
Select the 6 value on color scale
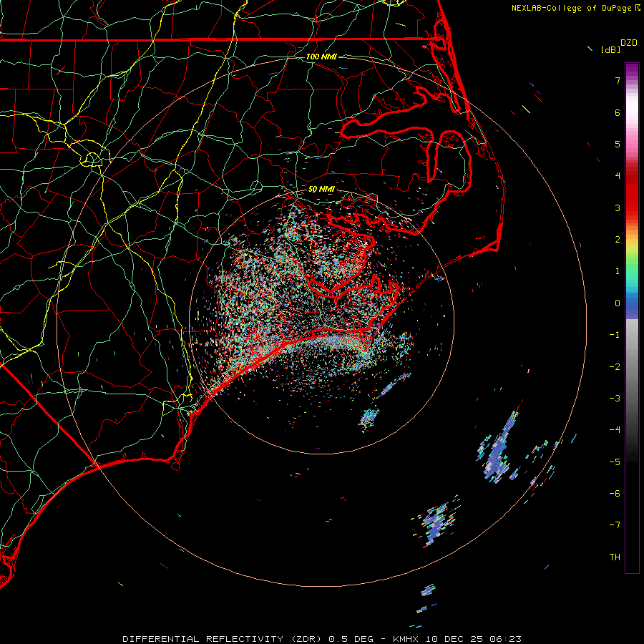pyautogui.click(x=618, y=112)
